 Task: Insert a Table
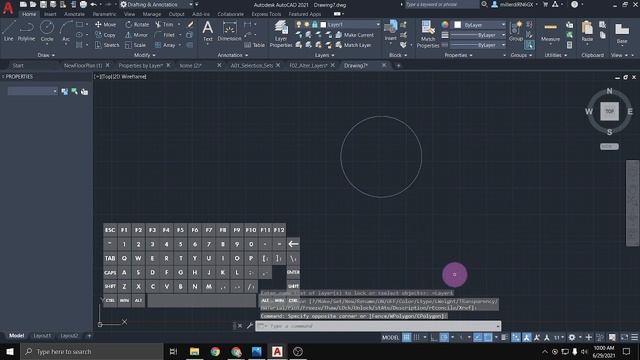(x=255, y=45)
